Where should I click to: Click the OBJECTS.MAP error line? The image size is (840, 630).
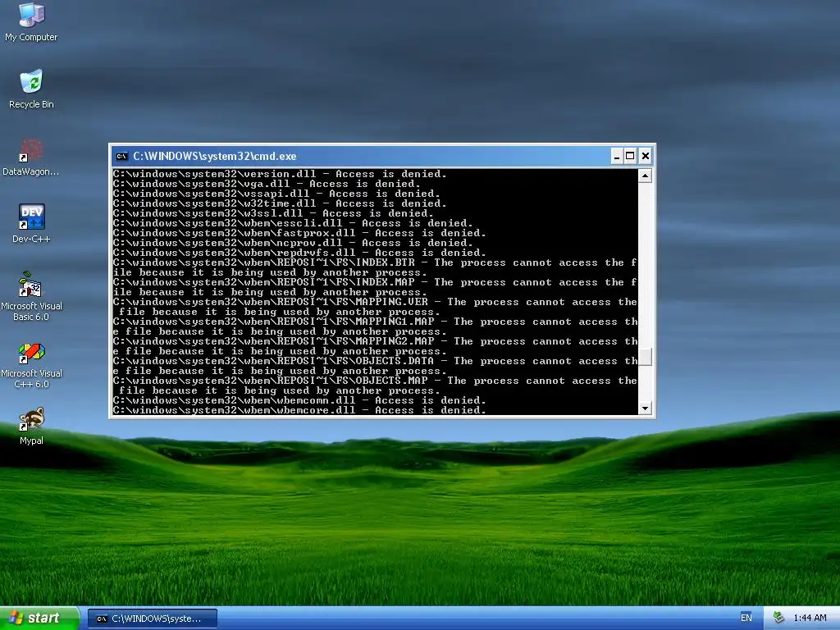[375, 386]
